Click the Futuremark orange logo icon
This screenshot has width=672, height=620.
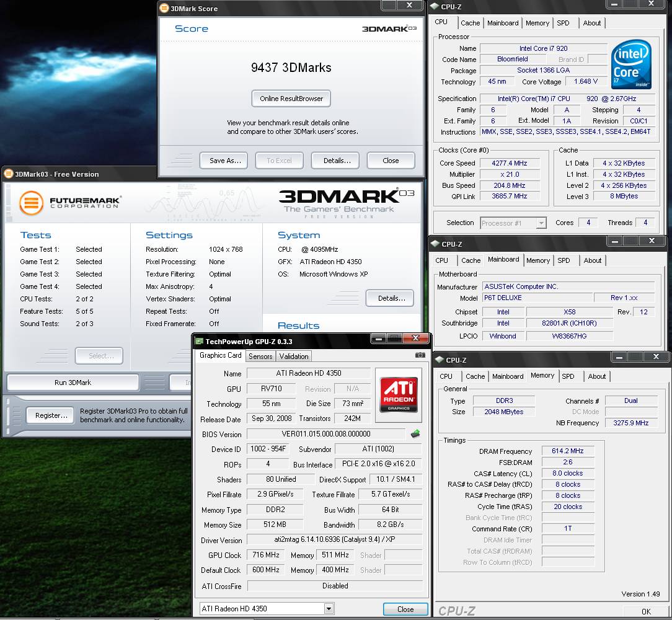(x=31, y=202)
